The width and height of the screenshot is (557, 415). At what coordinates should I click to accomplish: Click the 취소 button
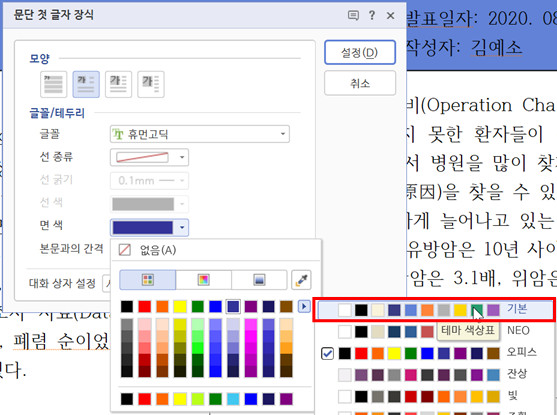(360, 83)
